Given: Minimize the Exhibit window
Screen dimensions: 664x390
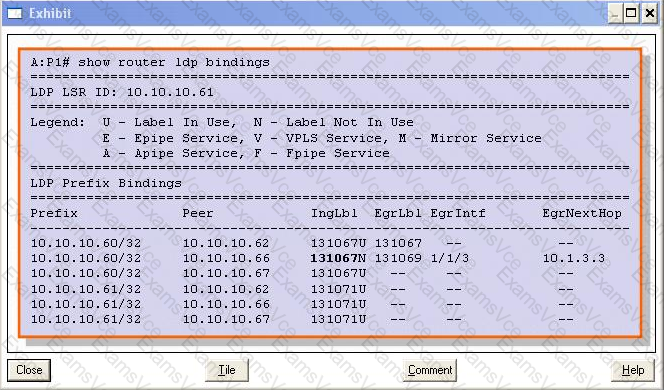Looking at the screenshot, I should 614,14.
